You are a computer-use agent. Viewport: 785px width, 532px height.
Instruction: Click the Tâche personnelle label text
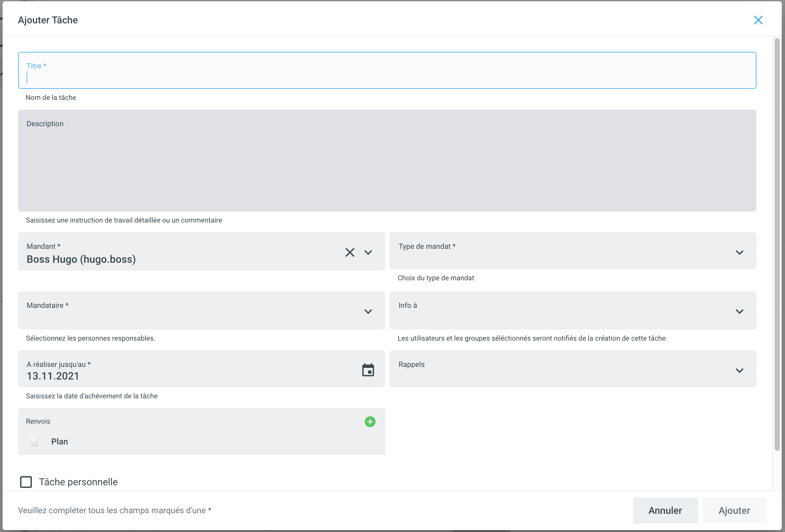click(78, 482)
